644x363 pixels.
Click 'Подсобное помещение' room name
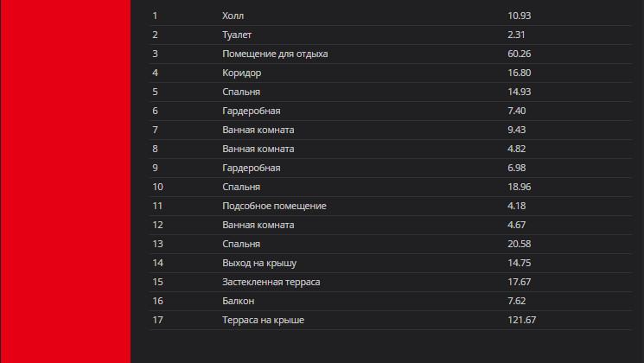click(x=274, y=207)
